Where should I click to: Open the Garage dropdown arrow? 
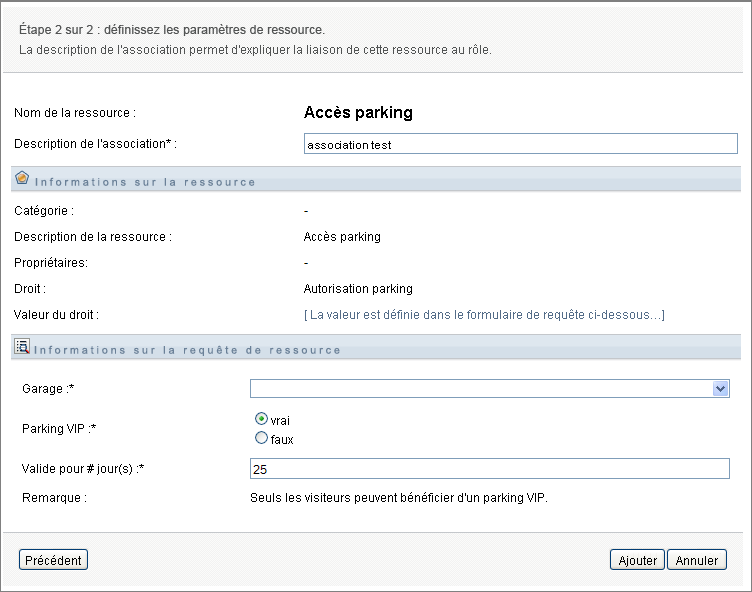[720, 389]
